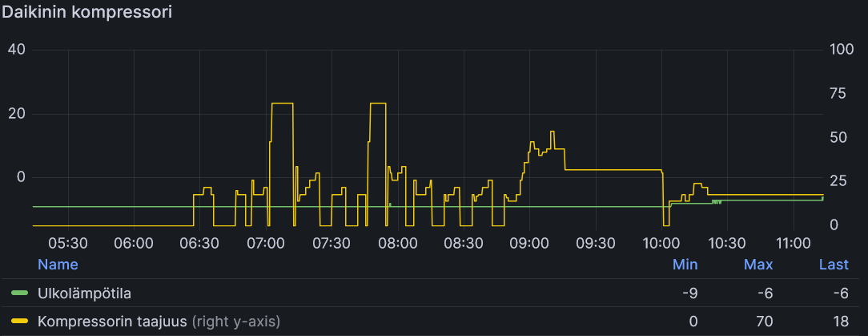Click the 07:00 time axis label
Screen dimensions: 868x336
[x=266, y=244]
